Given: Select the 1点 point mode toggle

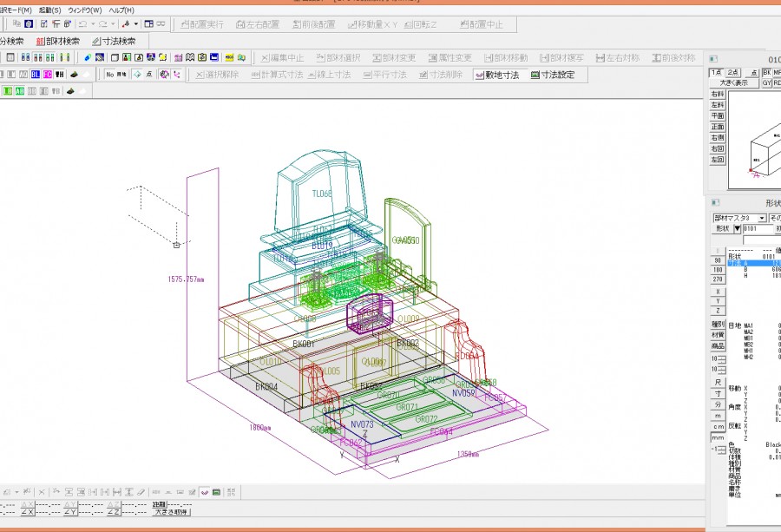Looking at the screenshot, I should coord(716,73).
